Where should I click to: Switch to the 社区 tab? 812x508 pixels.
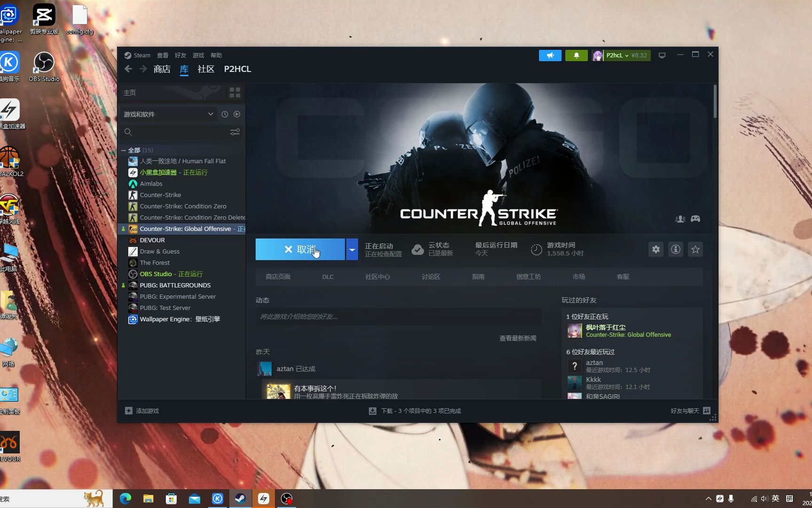click(x=206, y=69)
